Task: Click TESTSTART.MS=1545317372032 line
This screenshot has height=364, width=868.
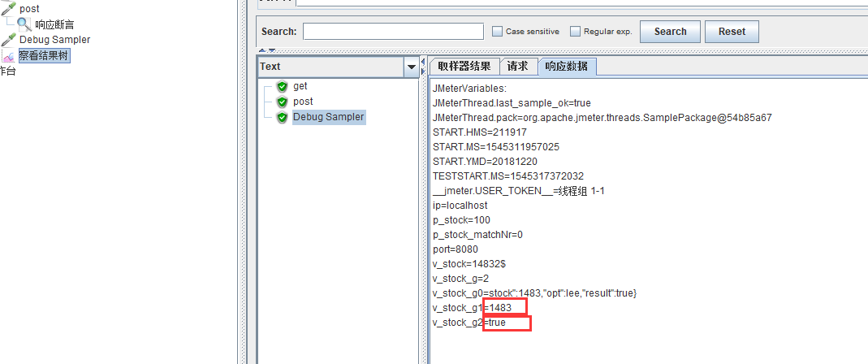Action: tap(508, 176)
